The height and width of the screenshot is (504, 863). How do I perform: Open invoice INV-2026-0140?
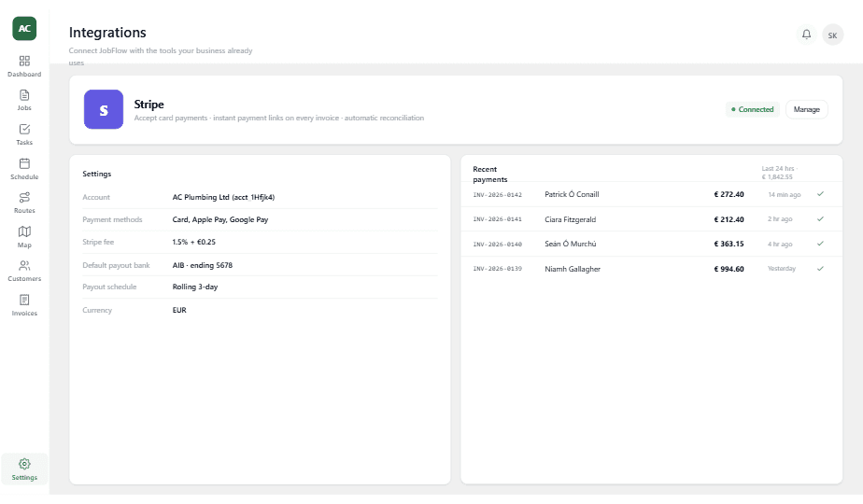pos(497,244)
